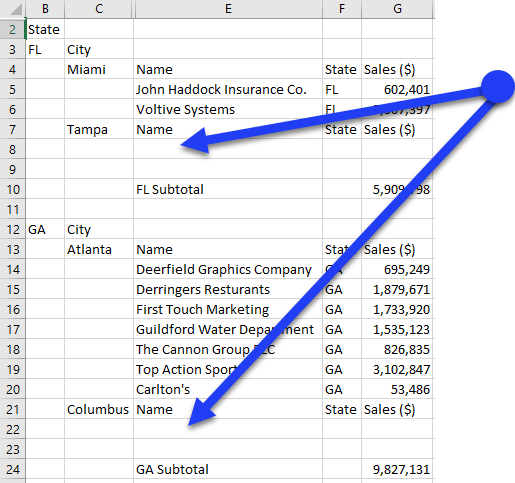Viewport: 515px width, 483px height.
Task: Select column F header
Action: (342, 9)
